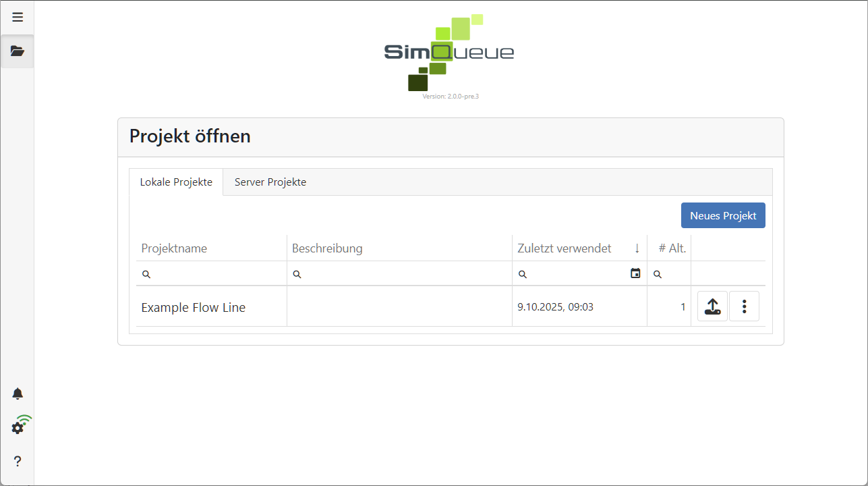
Task: Open help via question mark icon
Action: pos(18,462)
